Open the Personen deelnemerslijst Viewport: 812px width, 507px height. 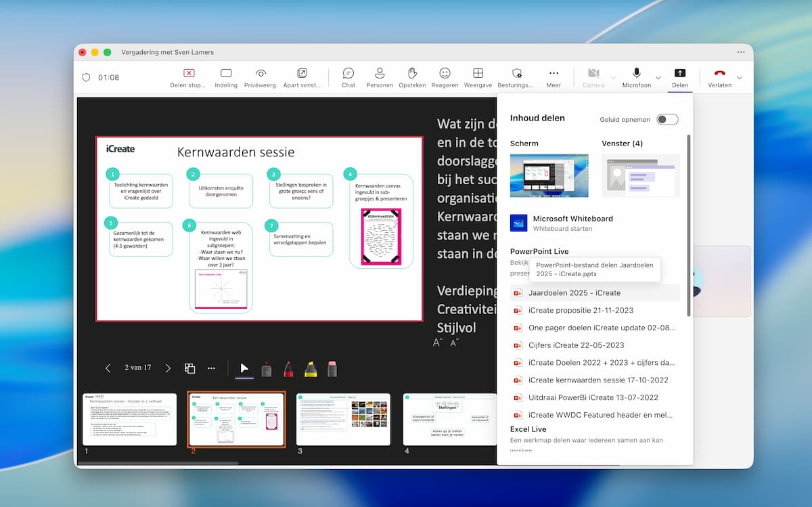tap(380, 76)
